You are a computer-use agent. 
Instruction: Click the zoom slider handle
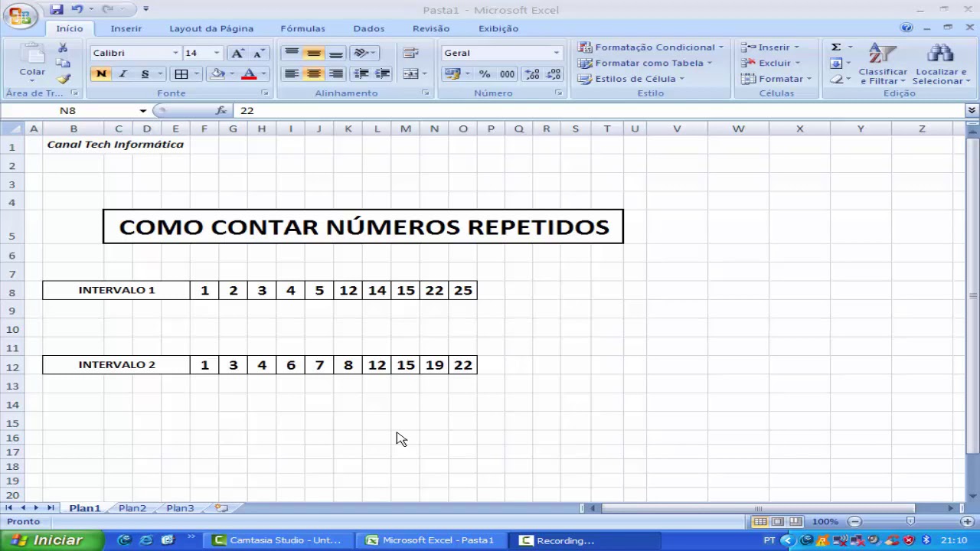[910, 521]
